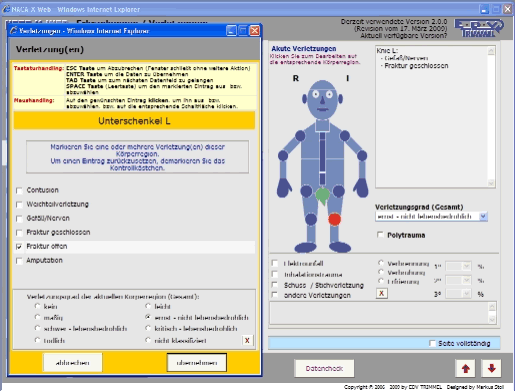
Task: Click the green pelvis marker on figure
Action: click(x=322, y=196)
